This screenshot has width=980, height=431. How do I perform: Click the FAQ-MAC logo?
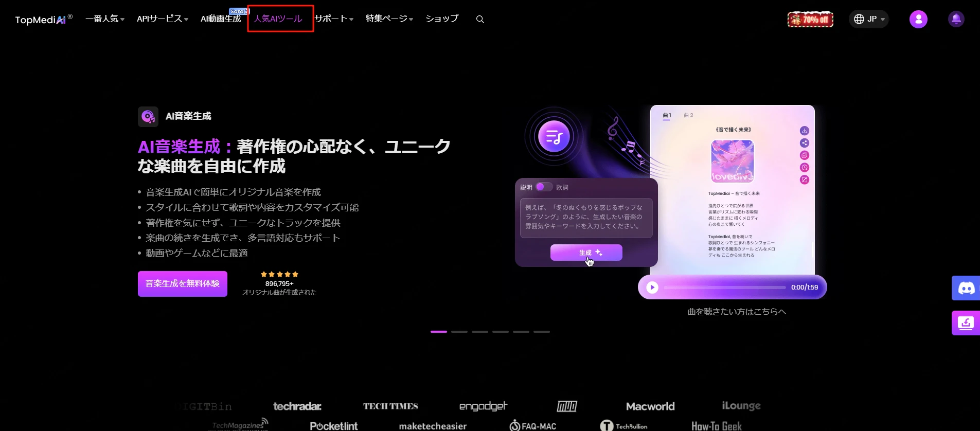pyautogui.click(x=533, y=425)
